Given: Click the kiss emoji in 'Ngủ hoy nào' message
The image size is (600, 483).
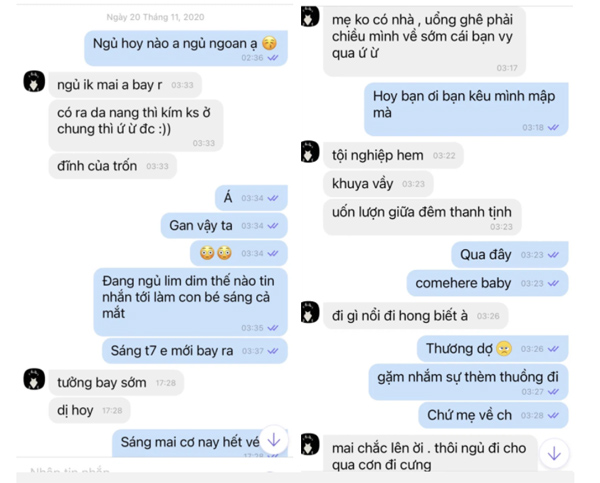Looking at the screenshot, I should tap(269, 43).
